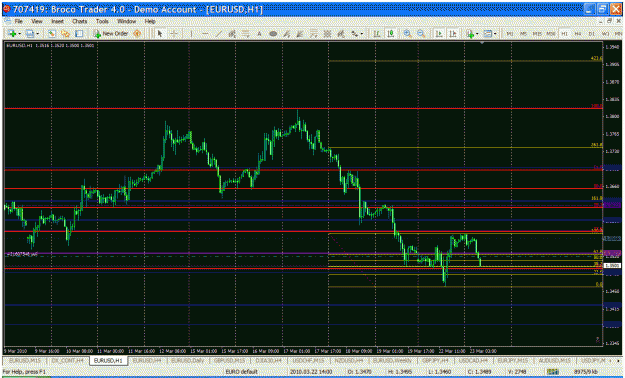
Task: Show the Market Watch window icon
Action: click(x=51, y=34)
